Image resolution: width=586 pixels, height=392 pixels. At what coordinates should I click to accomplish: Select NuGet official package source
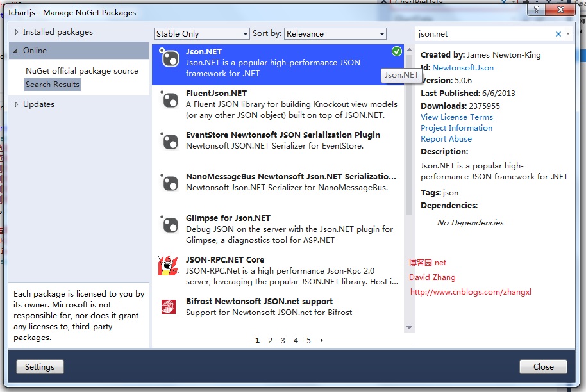coord(82,71)
